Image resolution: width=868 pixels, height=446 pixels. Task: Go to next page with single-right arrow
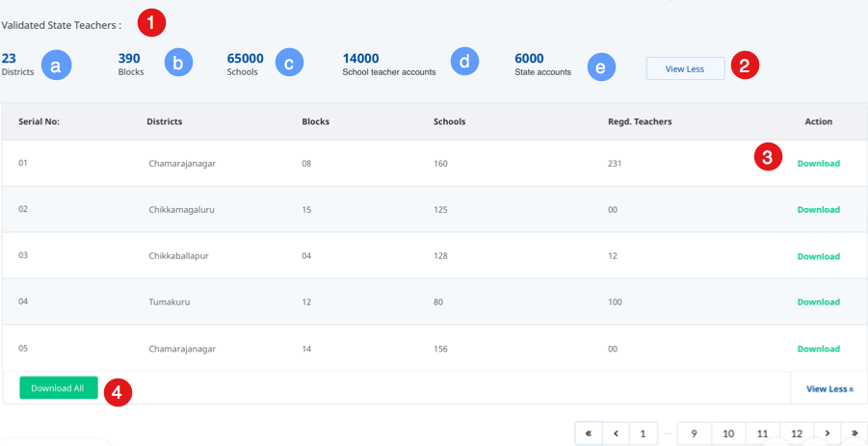click(x=827, y=433)
